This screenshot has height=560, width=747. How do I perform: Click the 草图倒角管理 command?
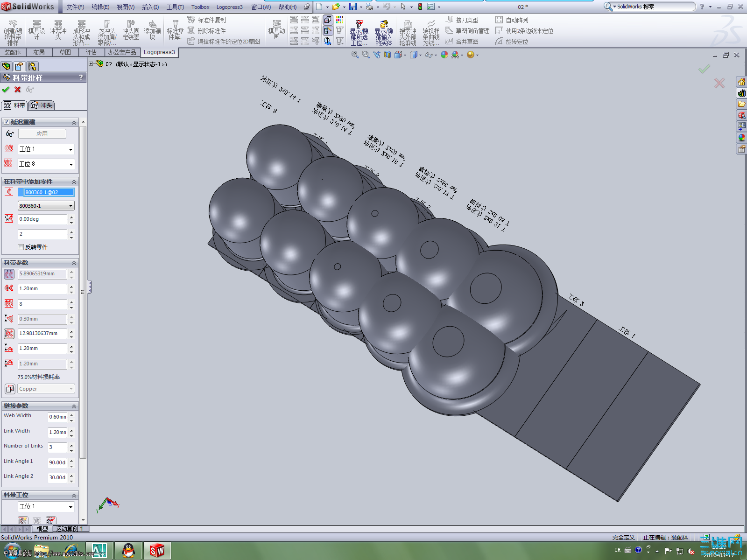click(467, 31)
